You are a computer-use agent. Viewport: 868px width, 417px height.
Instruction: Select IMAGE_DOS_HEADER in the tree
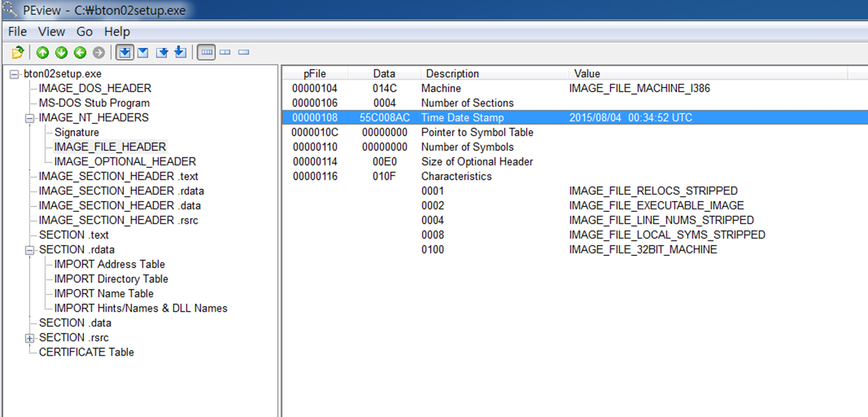pos(95,88)
